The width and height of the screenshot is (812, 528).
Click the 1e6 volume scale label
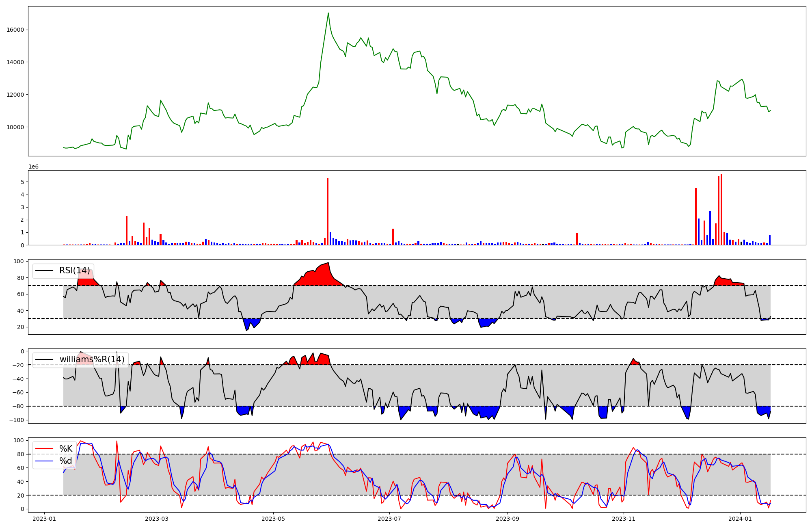(x=33, y=167)
